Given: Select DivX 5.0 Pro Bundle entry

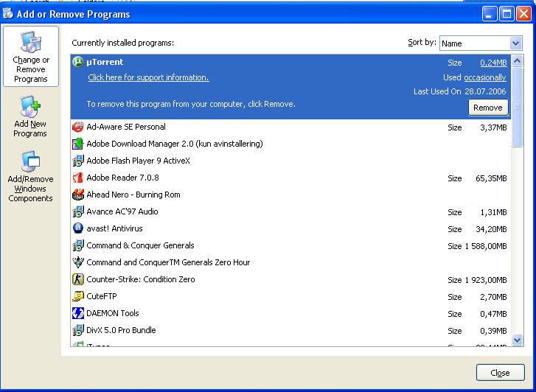Looking at the screenshot, I should coord(290,330).
